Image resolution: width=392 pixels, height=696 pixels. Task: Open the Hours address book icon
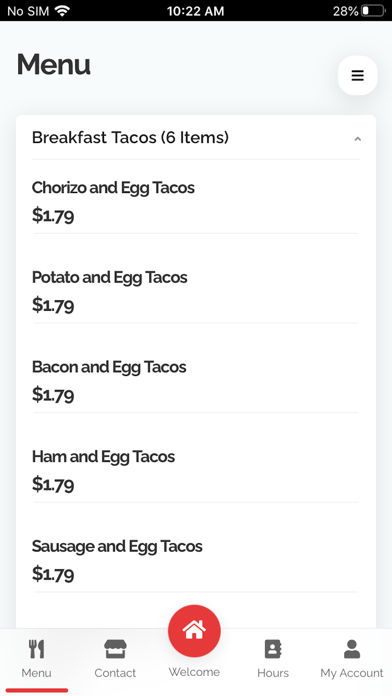[273, 649]
